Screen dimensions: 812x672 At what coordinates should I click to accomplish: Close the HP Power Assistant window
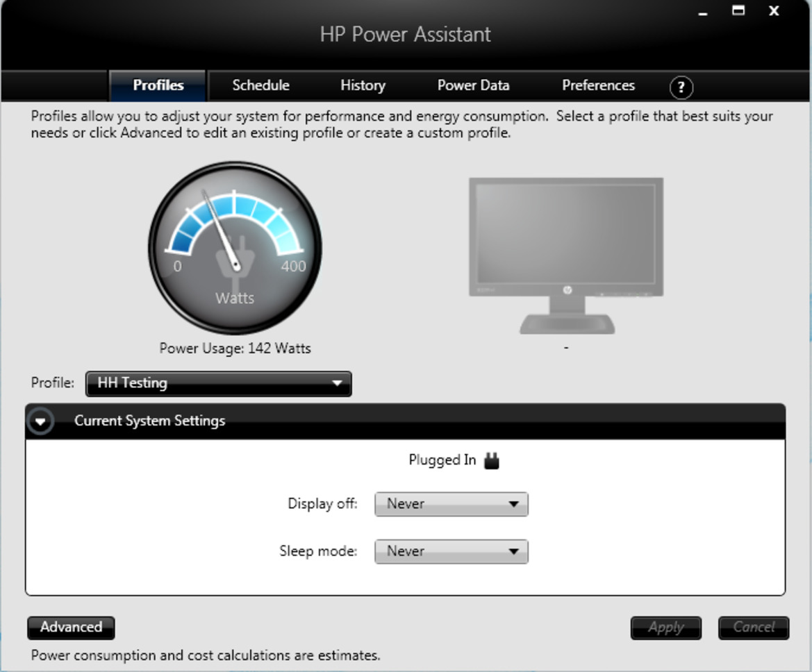[x=774, y=11]
